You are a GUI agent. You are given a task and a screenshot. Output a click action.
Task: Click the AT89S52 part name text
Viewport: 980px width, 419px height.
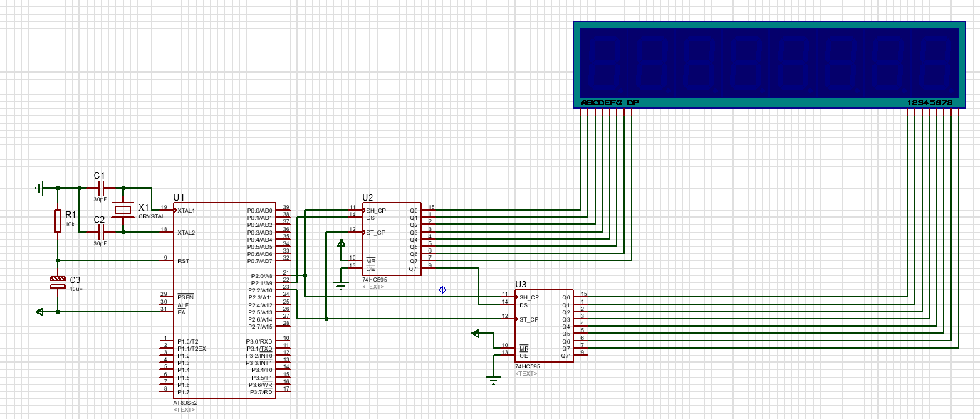click(185, 403)
